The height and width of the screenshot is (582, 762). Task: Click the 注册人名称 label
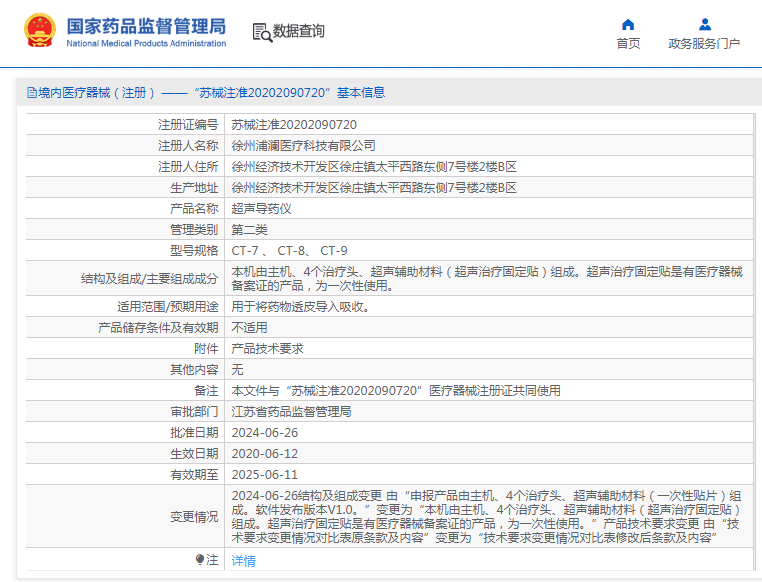click(188, 146)
